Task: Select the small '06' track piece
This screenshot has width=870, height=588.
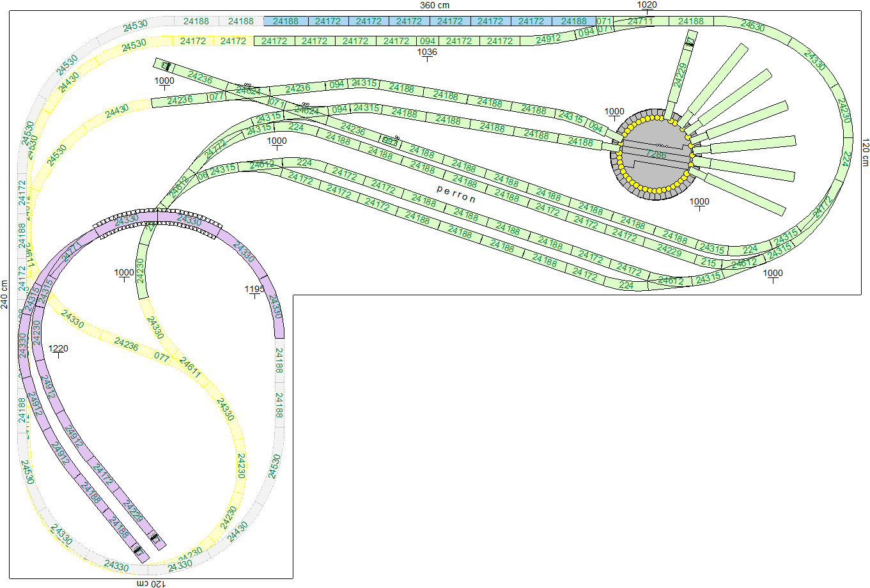Action: (202, 176)
